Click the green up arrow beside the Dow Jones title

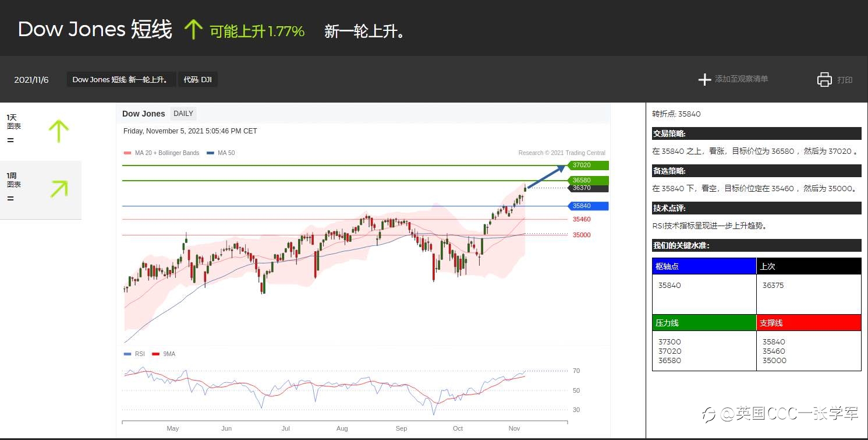(193, 29)
